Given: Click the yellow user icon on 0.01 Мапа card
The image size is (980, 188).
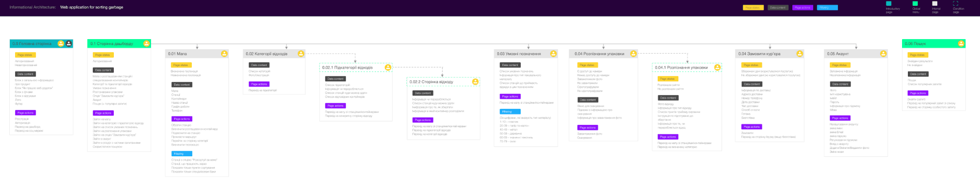Looking at the screenshot, I should [224, 54].
